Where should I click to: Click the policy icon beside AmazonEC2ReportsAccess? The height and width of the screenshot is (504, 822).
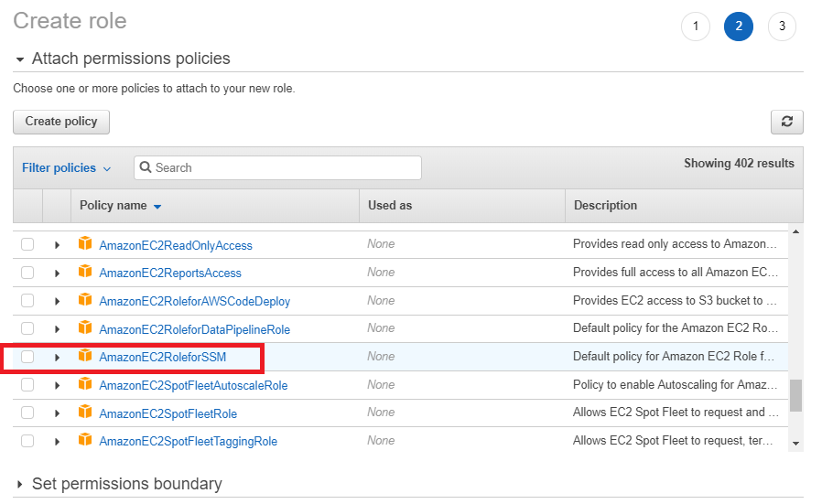point(85,273)
